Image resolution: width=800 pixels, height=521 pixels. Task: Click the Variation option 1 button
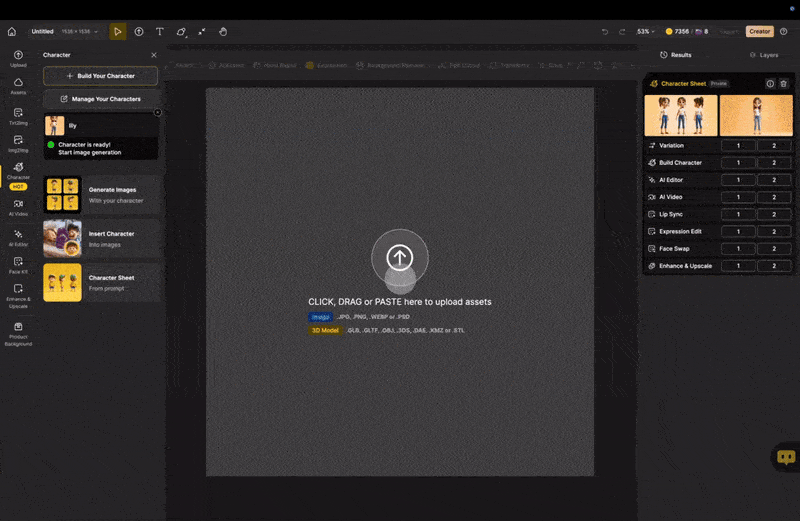(738, 145)
